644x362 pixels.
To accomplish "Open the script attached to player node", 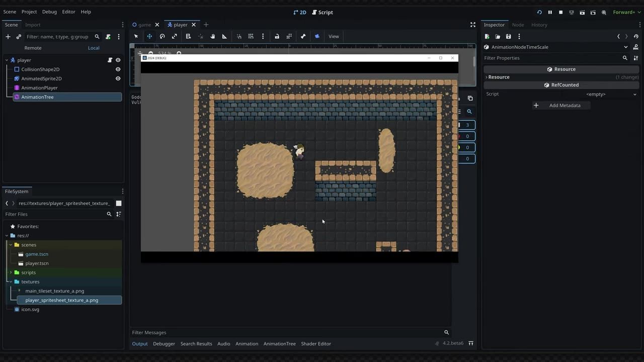I will (110, 60).
